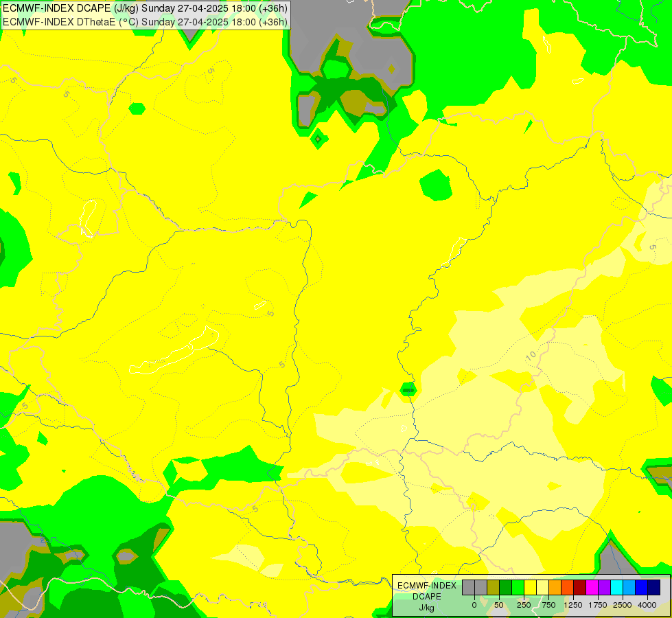Click the legend scale value 250
This screenshot has width=672, height=618.
coord(524,605)
